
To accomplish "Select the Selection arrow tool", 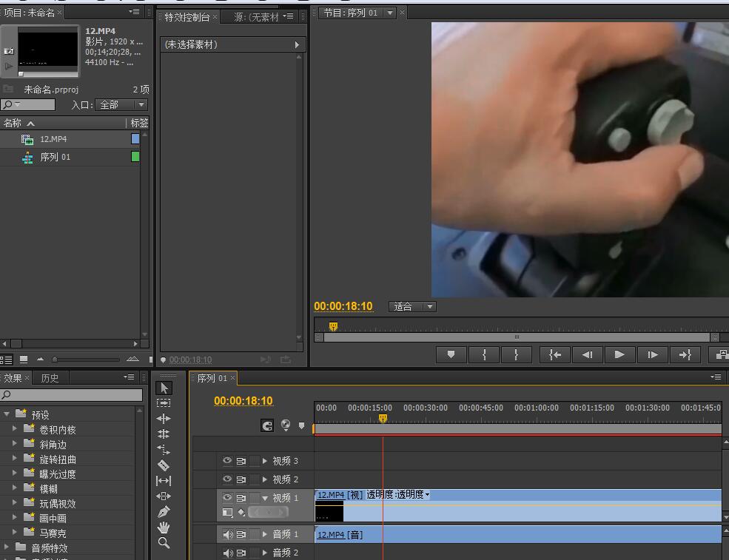I will tap(164, 388).
